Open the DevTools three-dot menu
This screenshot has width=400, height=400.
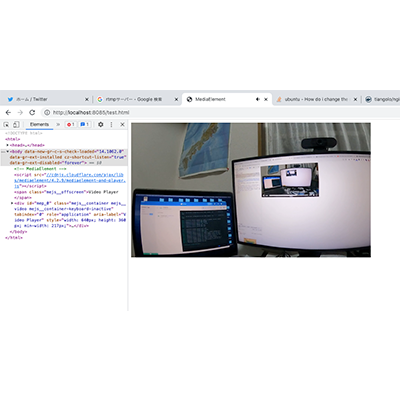[x=111, y=124]
